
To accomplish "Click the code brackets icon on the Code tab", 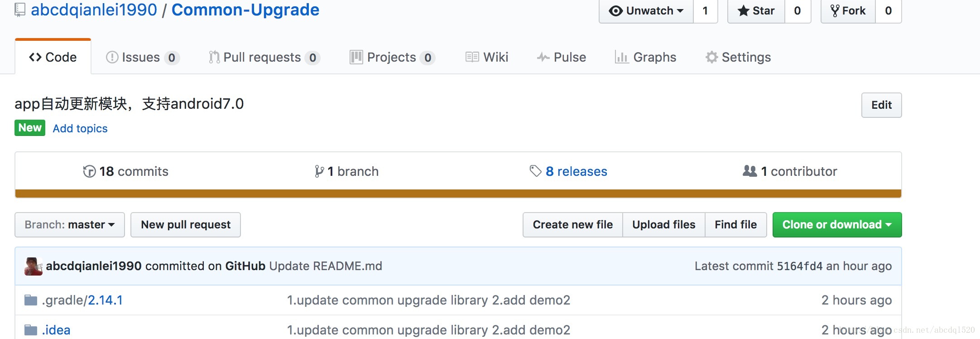I will tap(35, 57).
